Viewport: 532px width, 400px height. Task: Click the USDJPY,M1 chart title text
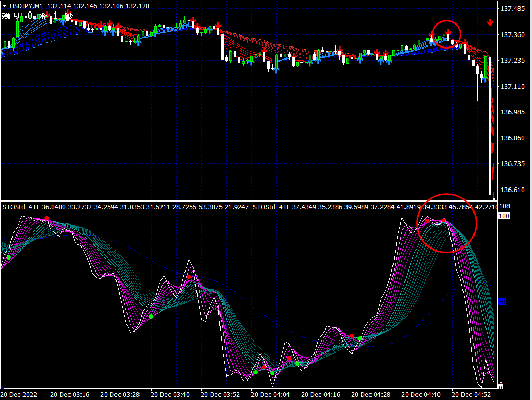click(26, 6)
